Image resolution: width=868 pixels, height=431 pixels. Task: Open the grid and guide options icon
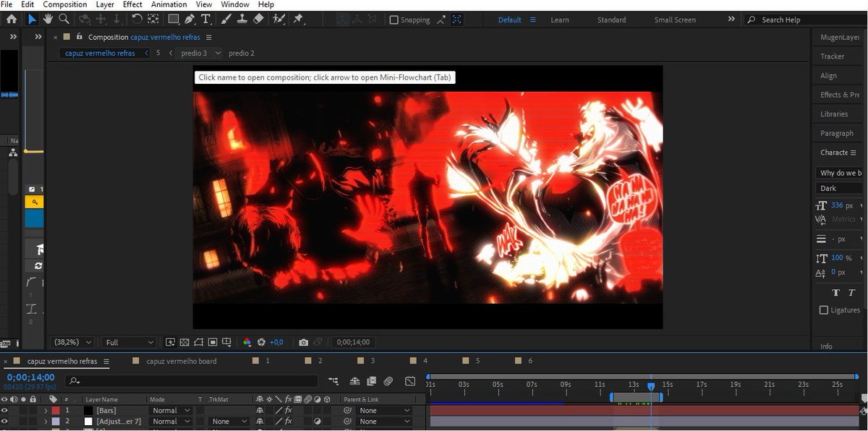coord(227,342)
